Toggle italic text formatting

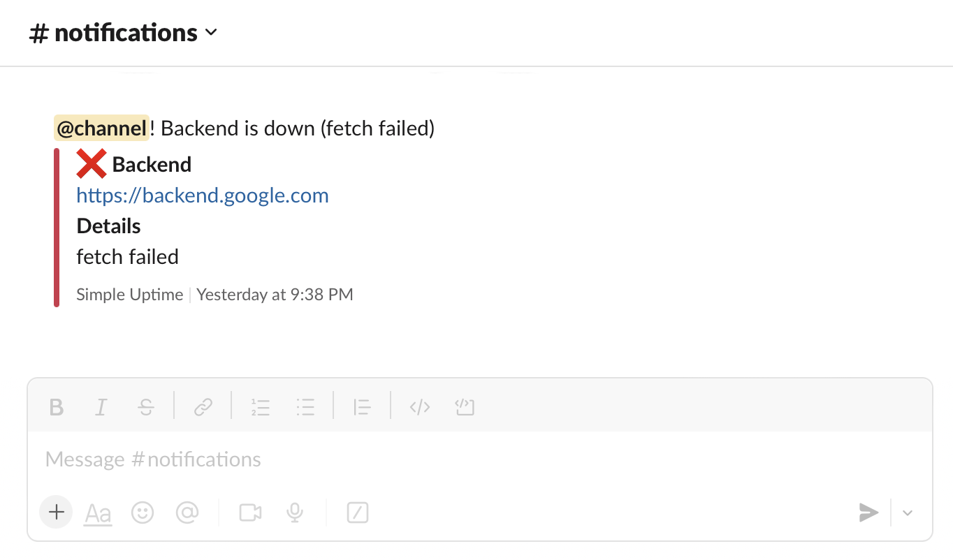pyautogui.click(x=101, y=407)
